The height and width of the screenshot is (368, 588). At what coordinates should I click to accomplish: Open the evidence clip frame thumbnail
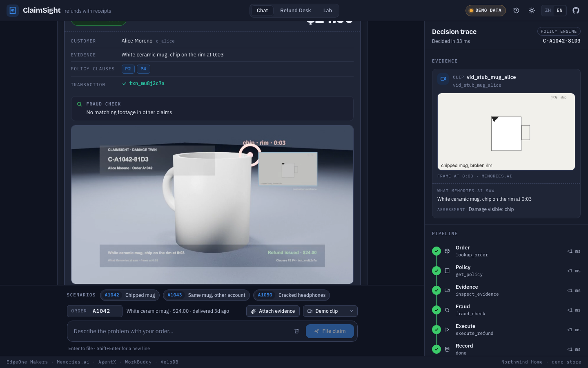pyautogui.click(x=506, y=132)
